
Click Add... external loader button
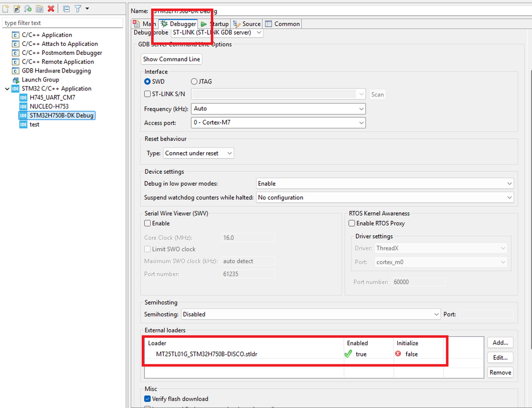point(501,342)
